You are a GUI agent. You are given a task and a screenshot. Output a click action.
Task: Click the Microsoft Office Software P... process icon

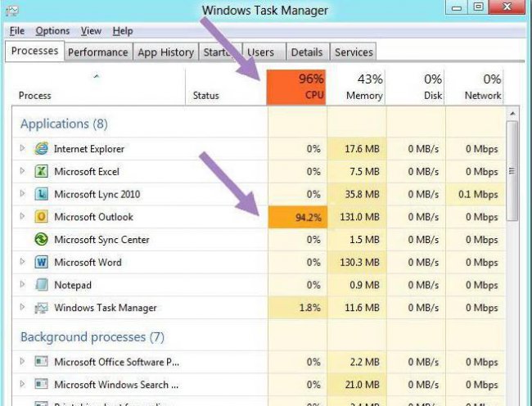click(41, 362)
